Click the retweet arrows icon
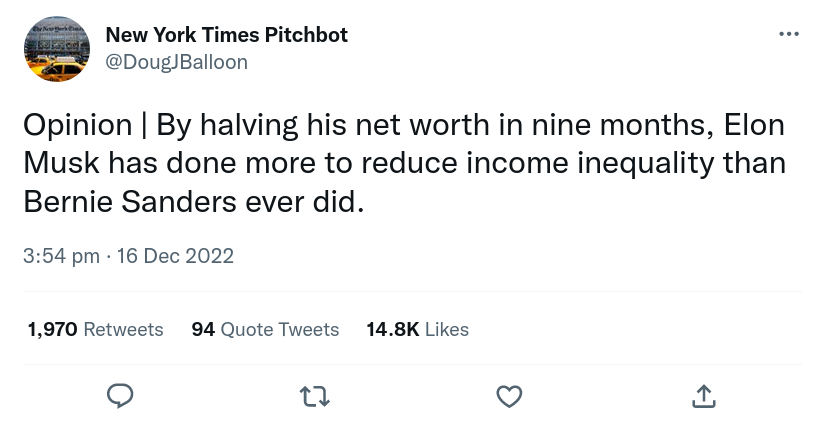816x426 pixels. tap(315, 396)
